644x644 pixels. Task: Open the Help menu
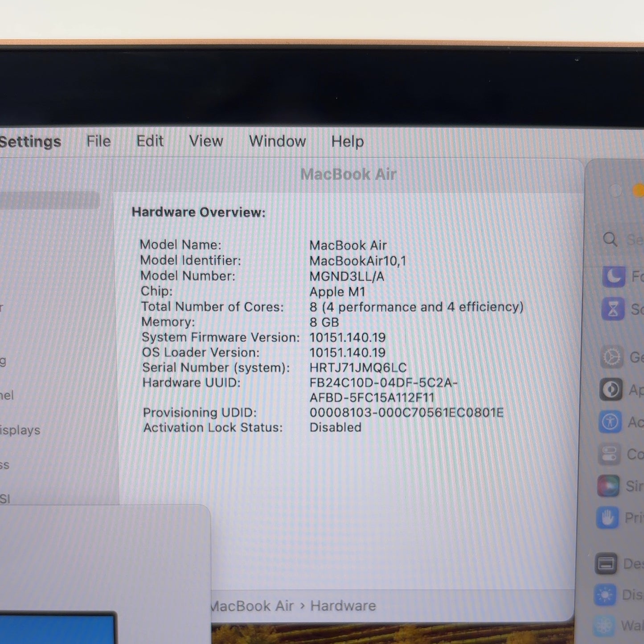(x=348, y=142)
